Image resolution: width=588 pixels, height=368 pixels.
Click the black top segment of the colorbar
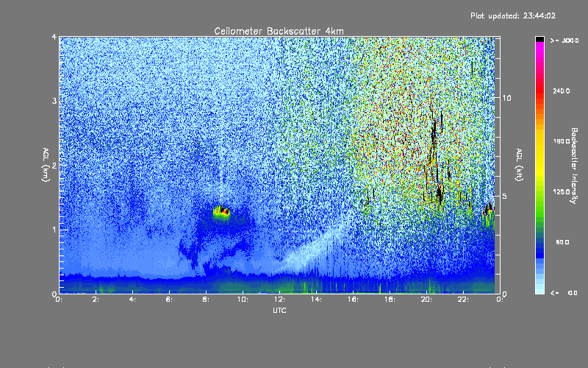[539, 39]
